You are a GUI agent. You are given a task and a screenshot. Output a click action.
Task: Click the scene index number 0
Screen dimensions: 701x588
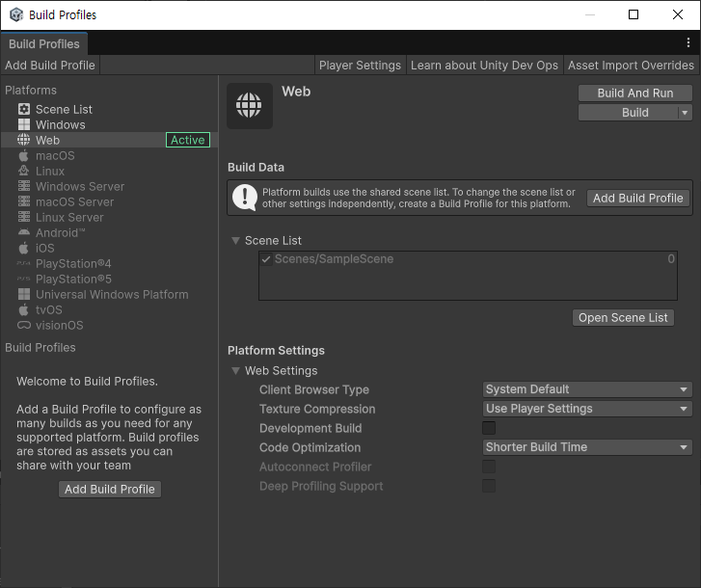(x=671, y=259)
